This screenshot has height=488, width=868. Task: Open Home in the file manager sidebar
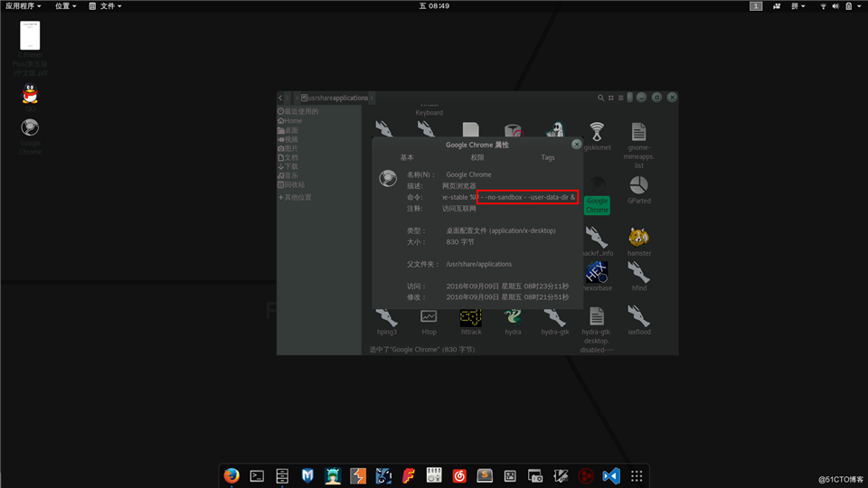point(290,120)
